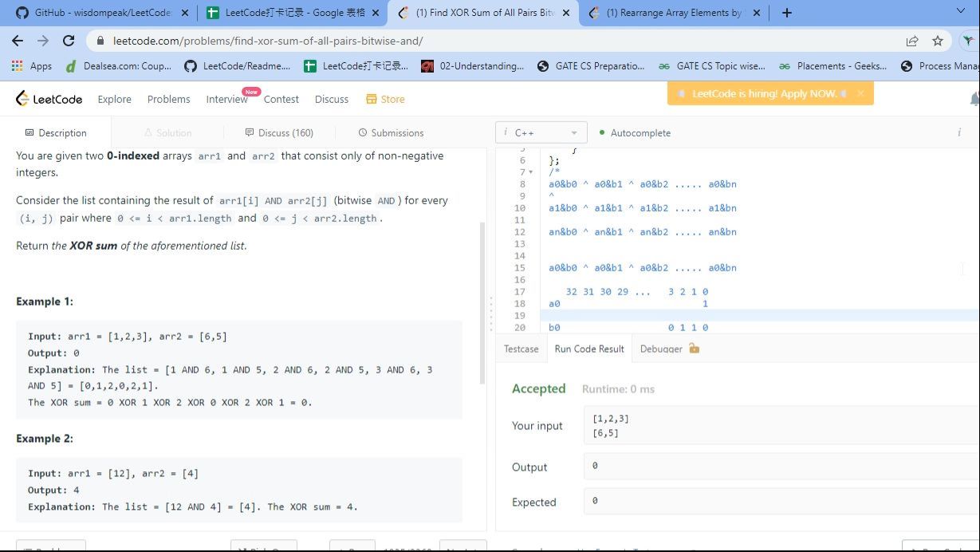Viewport: 980px width, 552px height.
Task: Click the Debugger lock icon
Action: pos(694,349)
